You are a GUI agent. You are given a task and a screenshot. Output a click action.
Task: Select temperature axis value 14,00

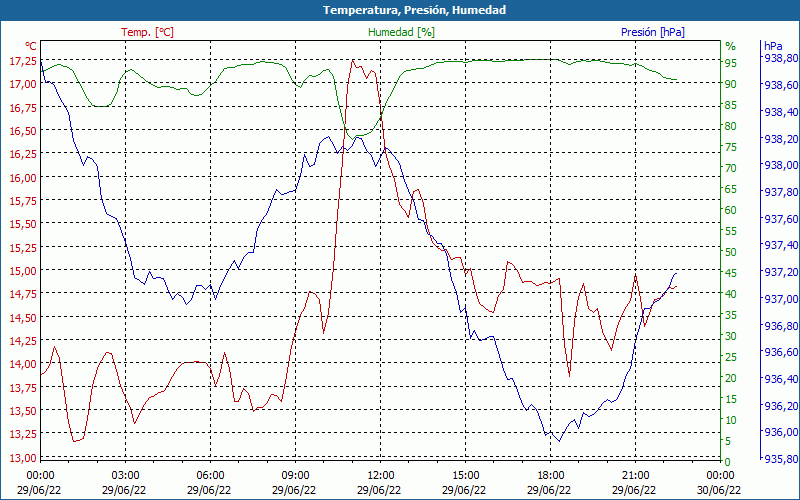[x=23, y=364]
